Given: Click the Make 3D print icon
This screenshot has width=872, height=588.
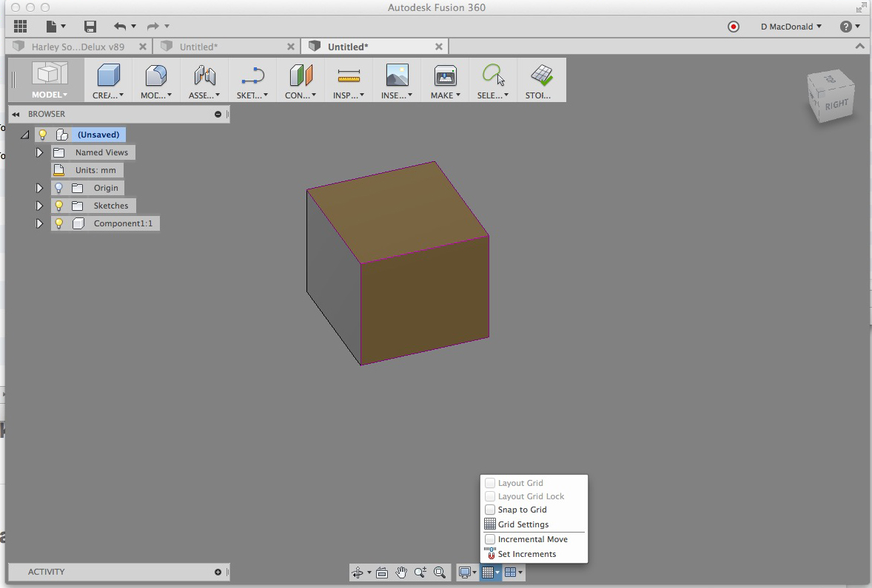Looking at the screenshot, I should (445, 76).
